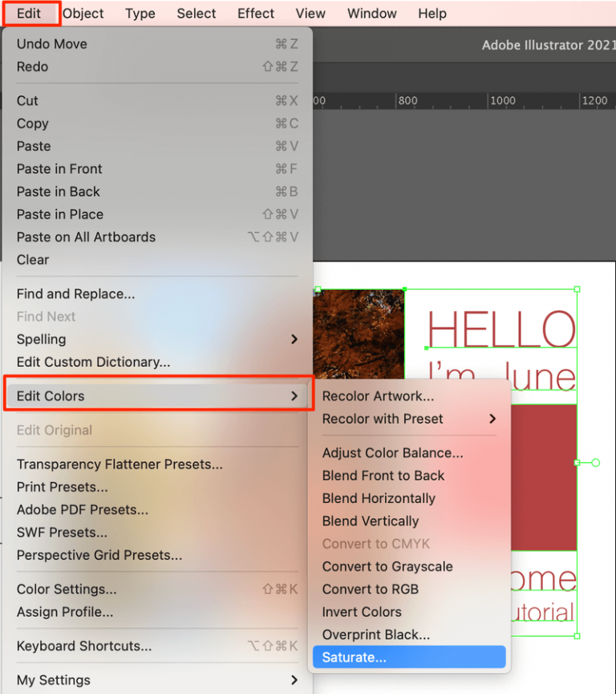
Task: Open Overprint Black dialog
Action: (409, 635)
